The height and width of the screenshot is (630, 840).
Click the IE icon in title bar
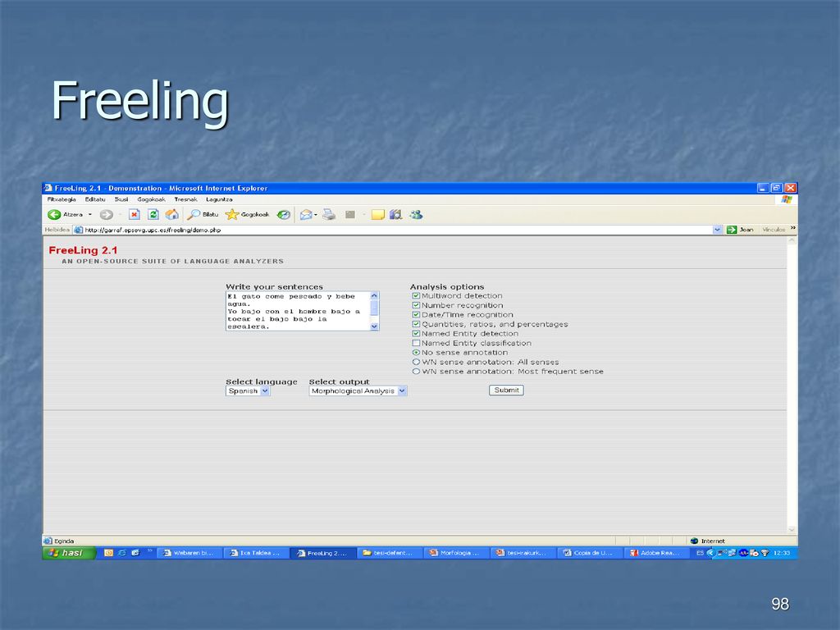(48, 188)
